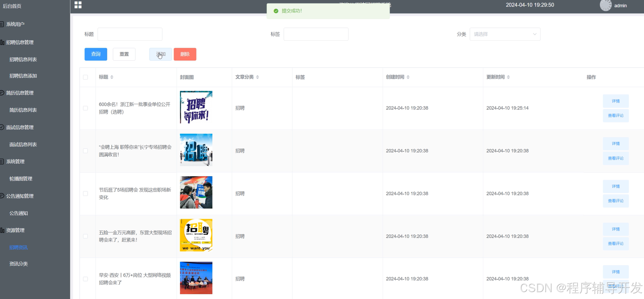Open 轮播图管理 submenu item

pos(21,179)
